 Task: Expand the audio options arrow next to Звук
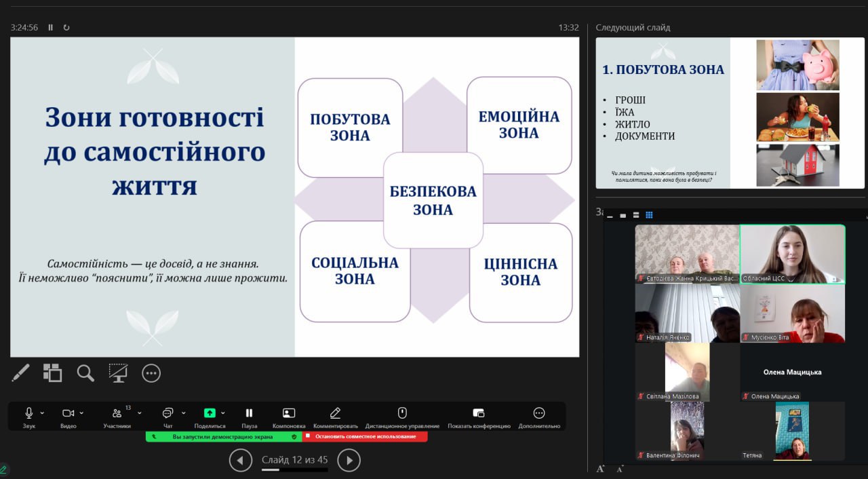tap(42, 413)
